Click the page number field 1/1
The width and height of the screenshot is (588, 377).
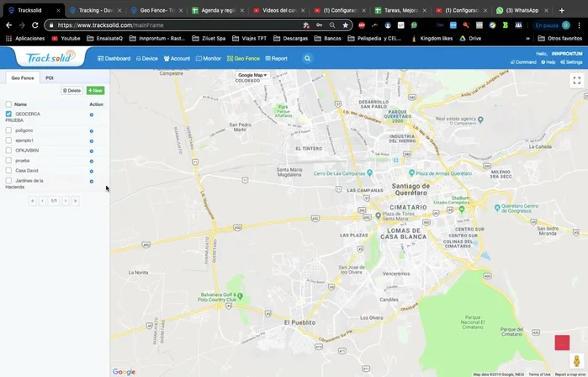click(x=54, y=201)
